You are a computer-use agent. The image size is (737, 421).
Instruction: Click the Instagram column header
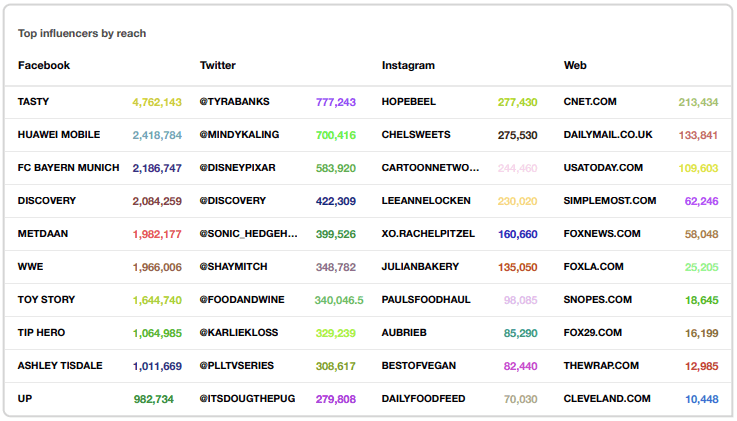click(408, 65)
